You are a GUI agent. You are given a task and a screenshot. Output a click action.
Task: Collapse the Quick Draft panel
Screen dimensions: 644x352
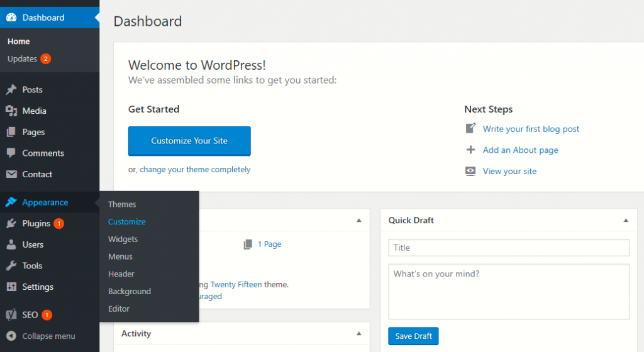click(x=625, y=221)
